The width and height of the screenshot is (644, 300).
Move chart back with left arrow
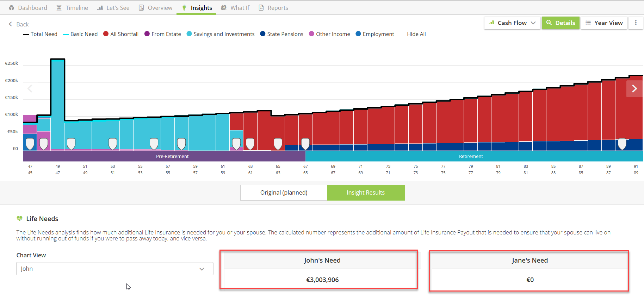tap(30, 88)
